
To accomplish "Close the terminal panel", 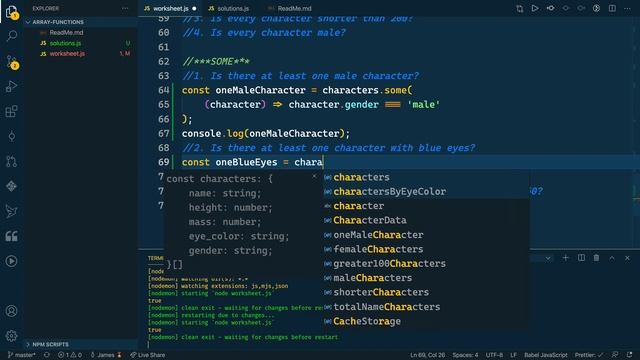I will pos(627,258).
